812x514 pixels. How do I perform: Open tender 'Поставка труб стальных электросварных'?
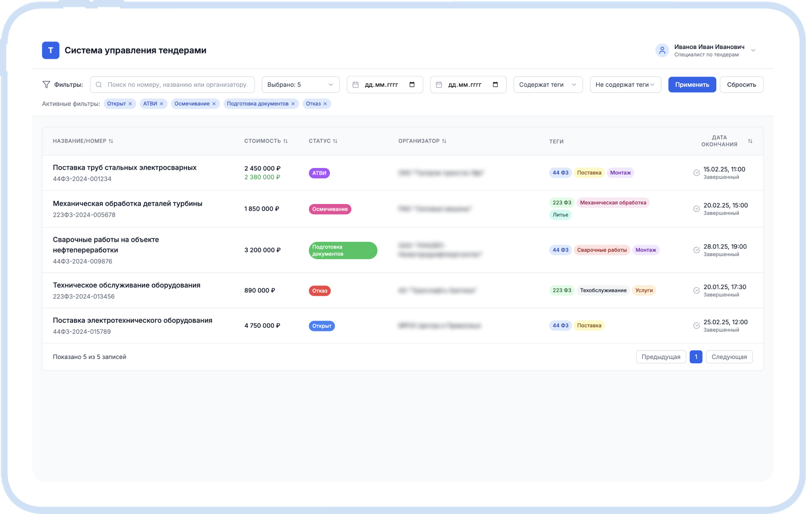124,167
